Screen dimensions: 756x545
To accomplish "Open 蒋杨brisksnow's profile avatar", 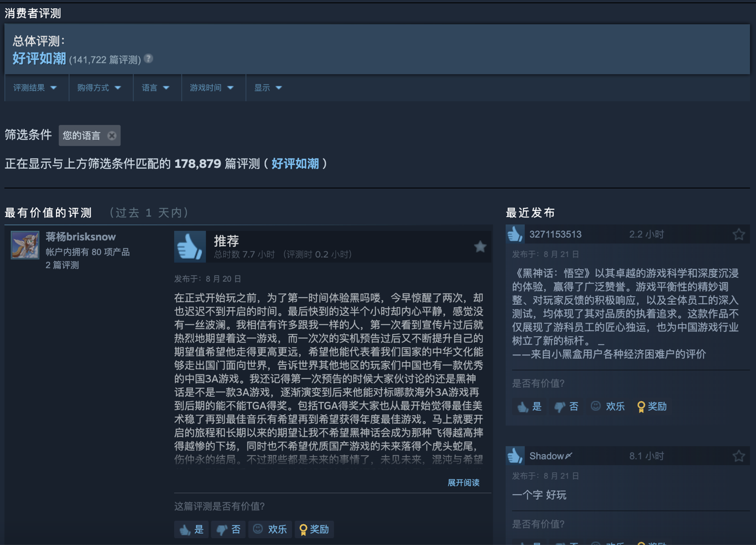I will [x=25, y=245].
